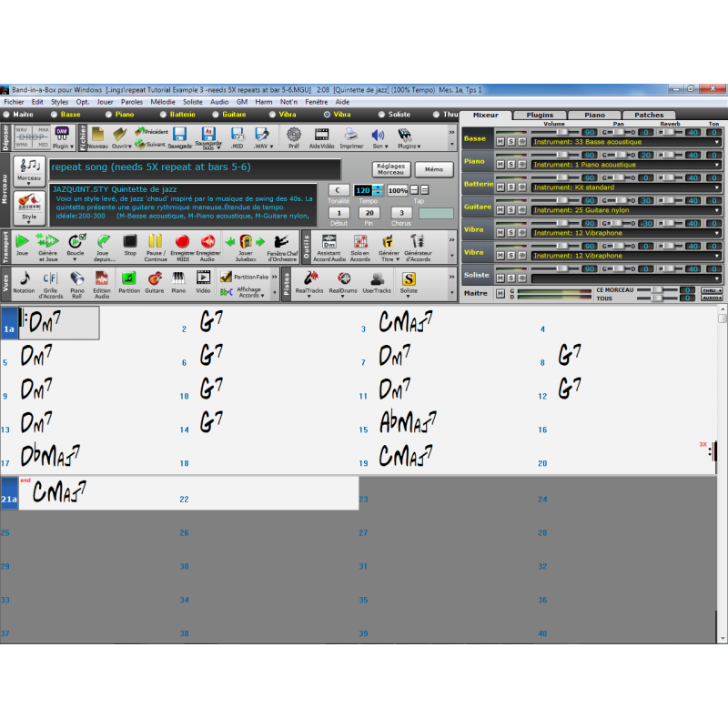Switch to the Patches mixer tab
The height and width of the screenshot is (728, 728).
coord(649,116)
